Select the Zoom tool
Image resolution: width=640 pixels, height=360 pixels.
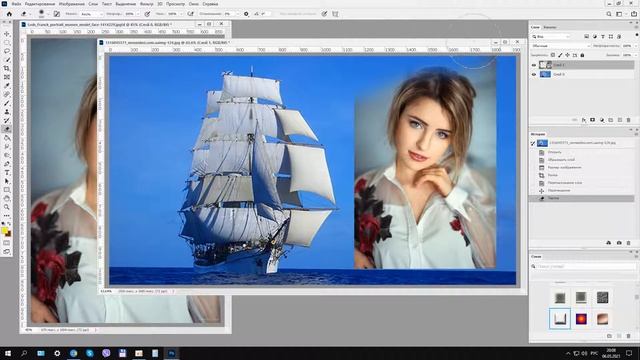(7, 207)
